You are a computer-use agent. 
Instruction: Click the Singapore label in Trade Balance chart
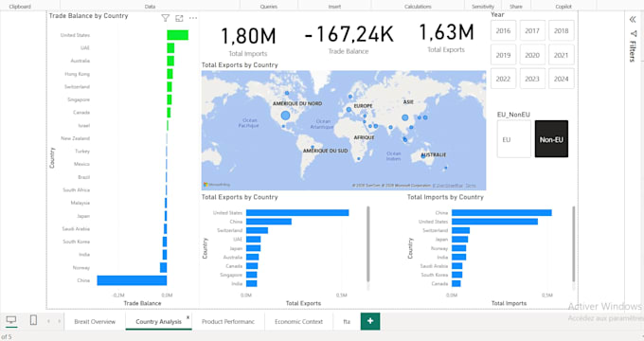point(79,99)
